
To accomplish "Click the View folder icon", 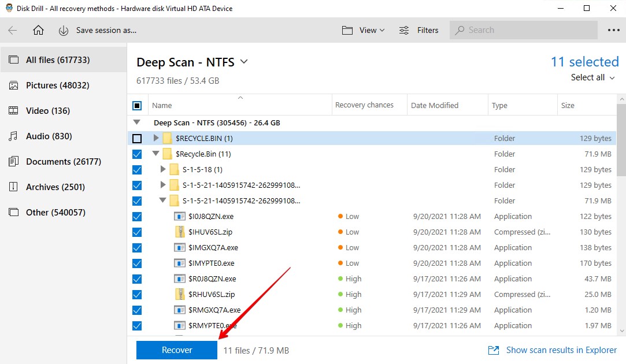I will [347, 30].
